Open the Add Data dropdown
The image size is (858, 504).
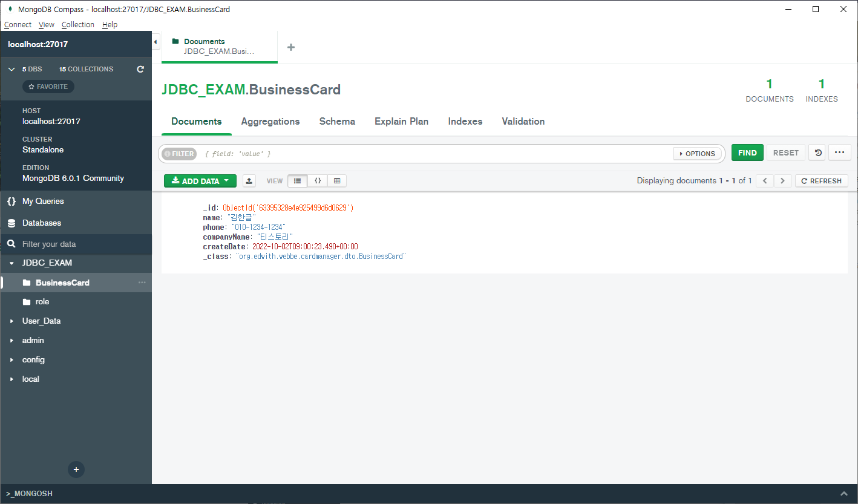point(200,181)
